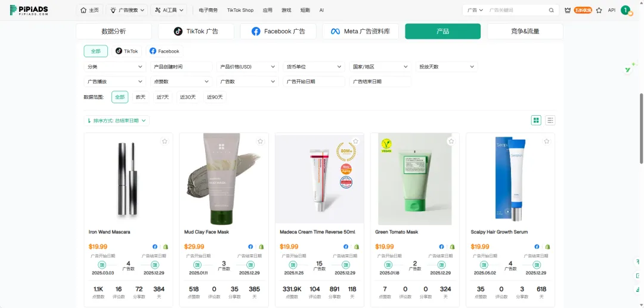The width and height of the screenshot is (644, 308).
Task: Filter by Facebook platform
Action: (165, 51)
